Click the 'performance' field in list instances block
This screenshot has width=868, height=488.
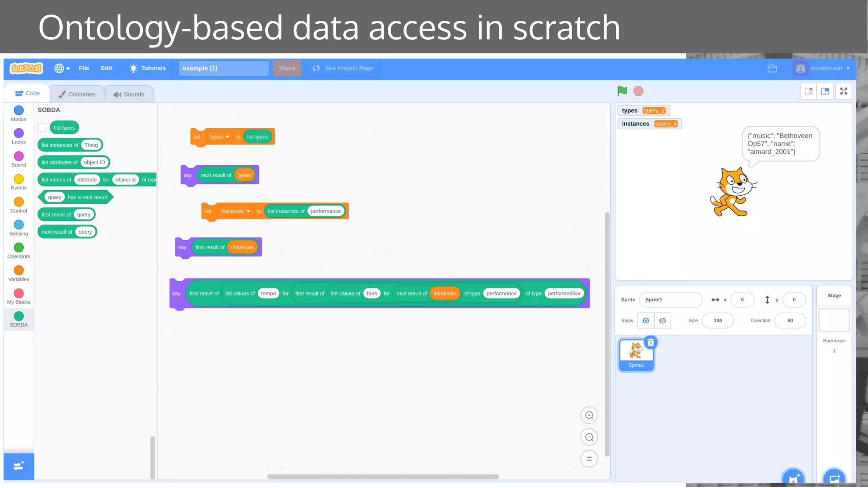pos(325,211)
